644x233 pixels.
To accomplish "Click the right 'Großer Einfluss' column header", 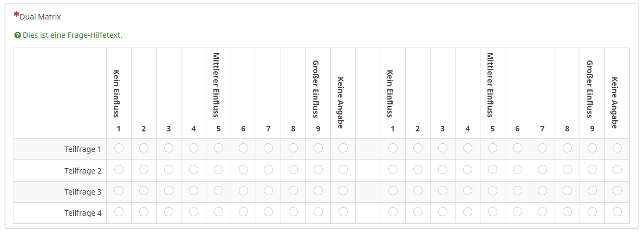I will (590, 89).
